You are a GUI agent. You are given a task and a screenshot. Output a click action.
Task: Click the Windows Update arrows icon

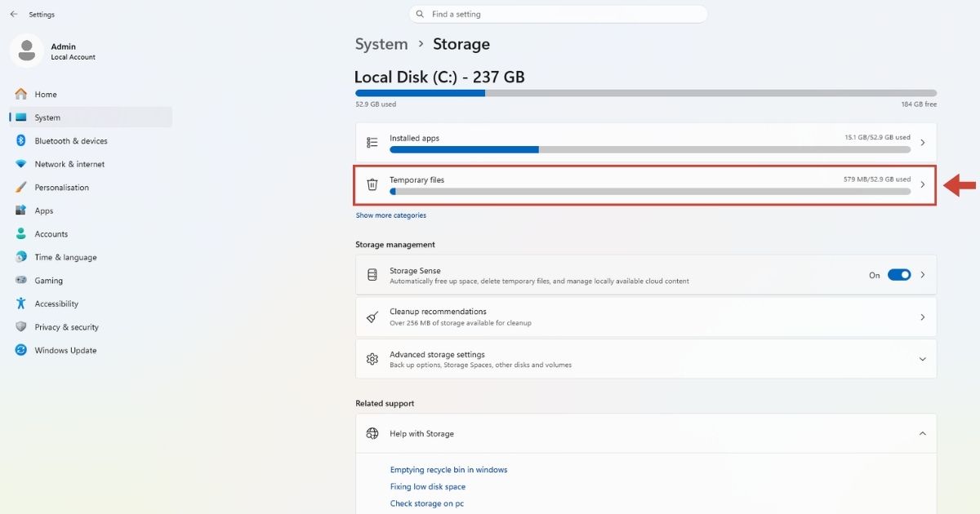pos(21,350)
